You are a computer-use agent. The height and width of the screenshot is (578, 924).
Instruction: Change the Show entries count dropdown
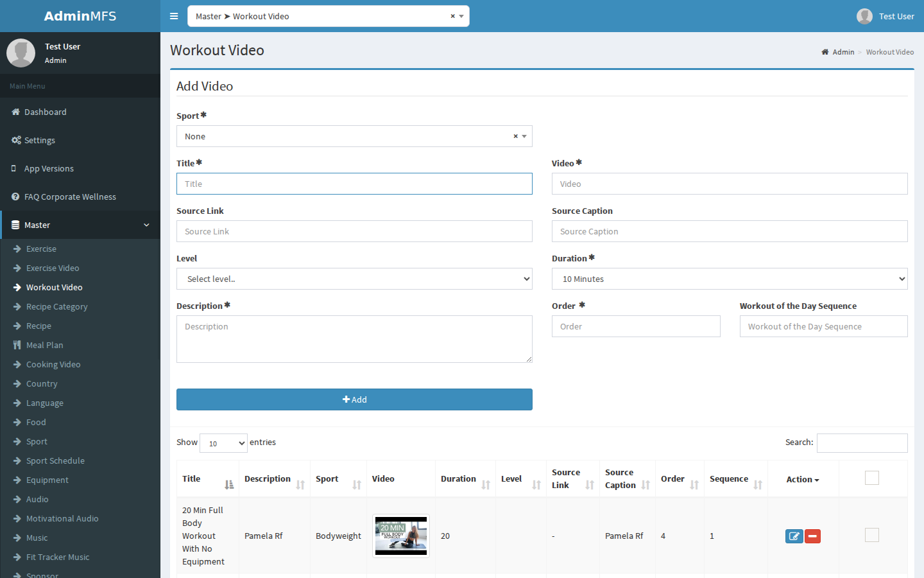click(223, 443)
